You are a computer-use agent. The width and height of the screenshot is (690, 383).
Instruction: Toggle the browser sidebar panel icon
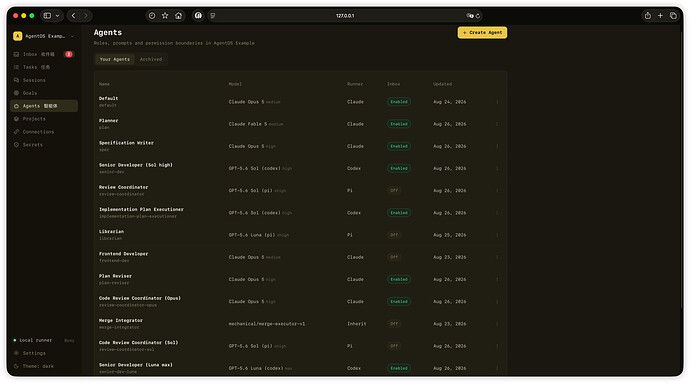tap(47, 16)
